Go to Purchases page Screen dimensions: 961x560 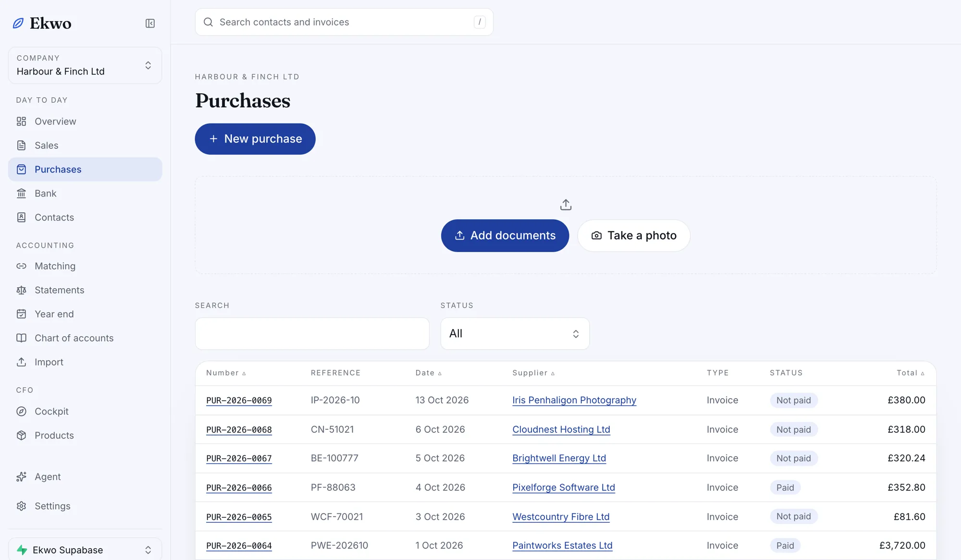(x=85, y=169)
